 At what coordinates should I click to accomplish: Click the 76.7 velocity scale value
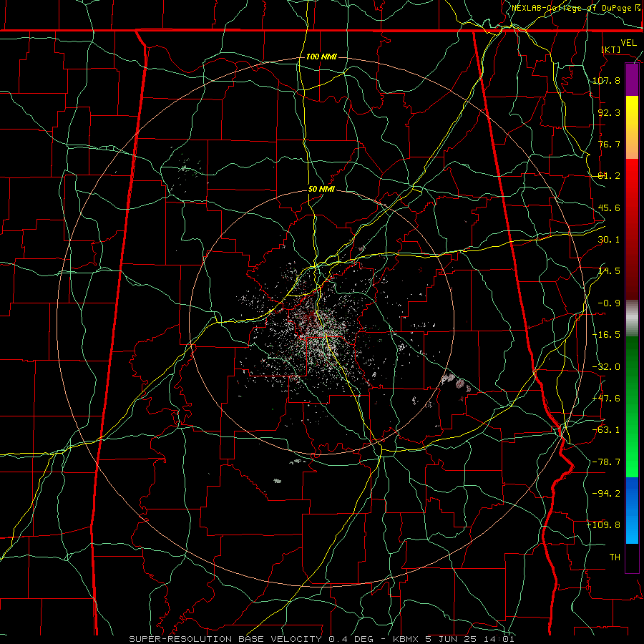pos(609,144)
